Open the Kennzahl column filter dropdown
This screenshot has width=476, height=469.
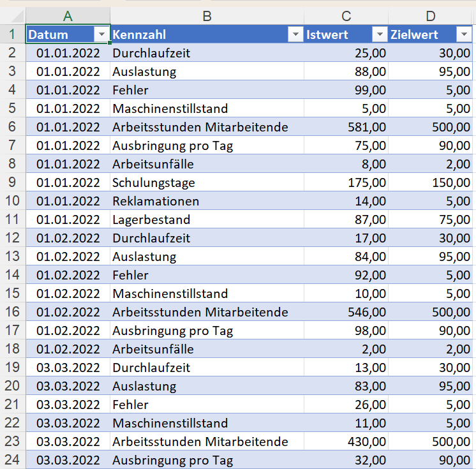[x=295, y=34]
